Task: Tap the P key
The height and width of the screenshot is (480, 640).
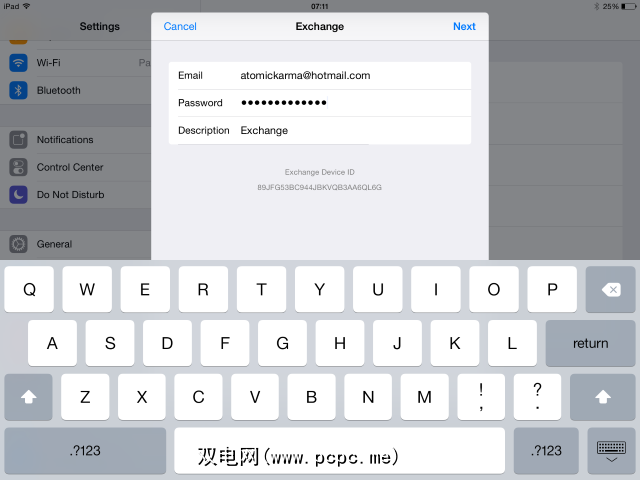Action: pyautogui.click(x=552, y=289)
